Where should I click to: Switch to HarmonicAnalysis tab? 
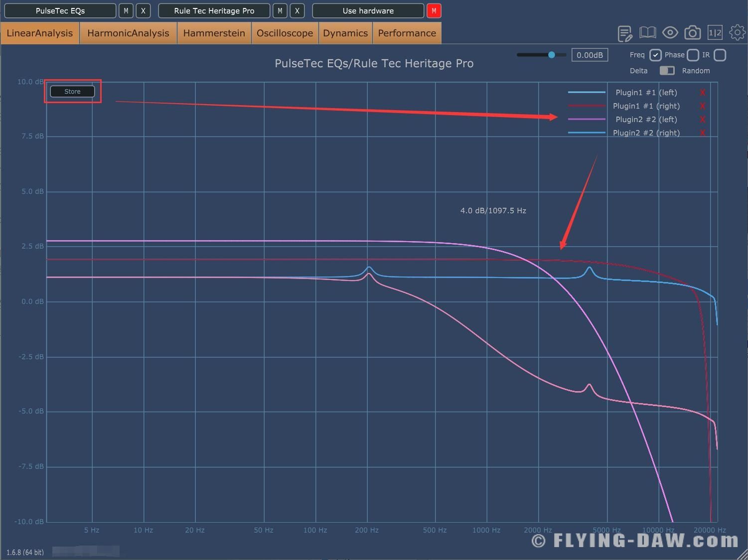(128, 33)
